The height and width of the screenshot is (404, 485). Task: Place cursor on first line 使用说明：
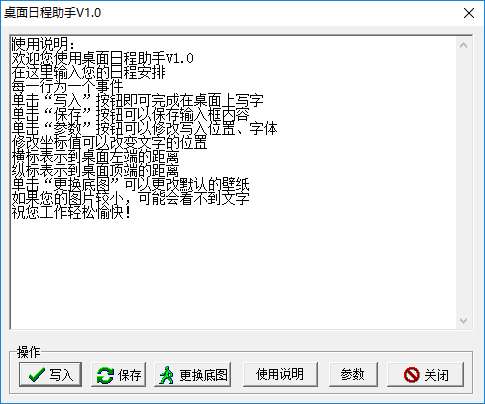point(43,45)
